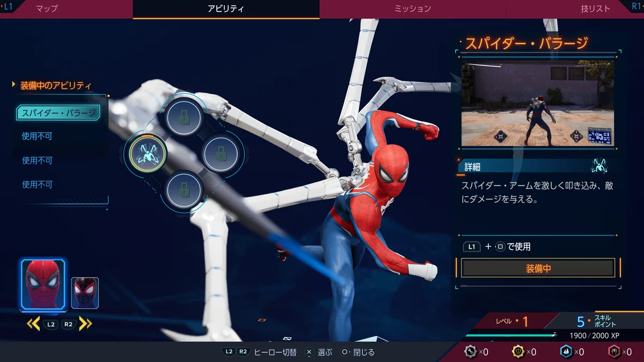This screenshot has height=362, width=644.
Task: Select スパイダー・バラージ in the equipped abilities list
Action: pyautogui.click(x=58, y=113)
